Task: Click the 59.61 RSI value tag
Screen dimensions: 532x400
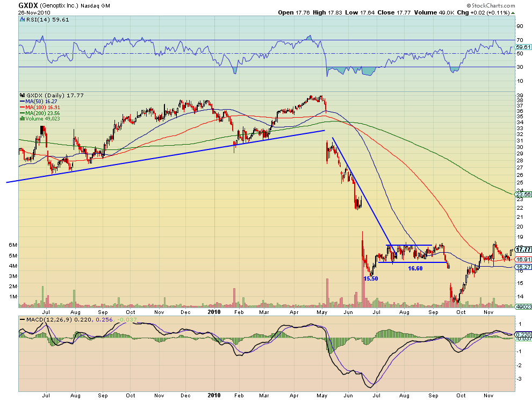Action: coord(523,47)
